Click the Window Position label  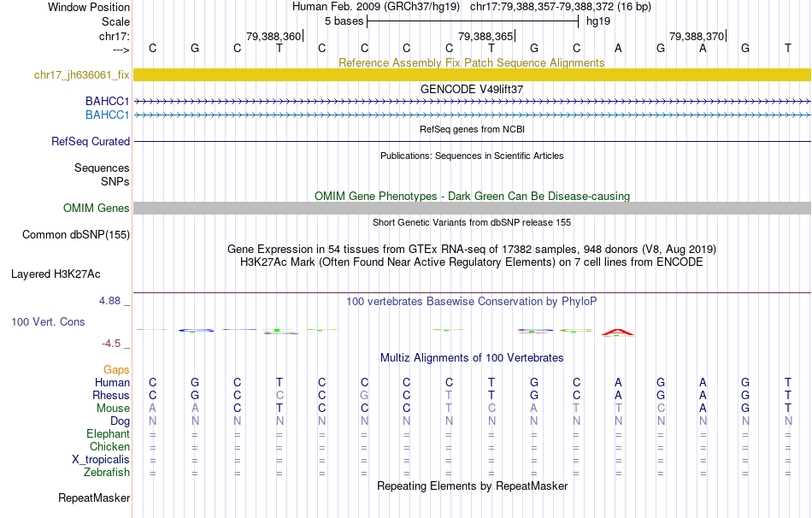pos(89,7)
